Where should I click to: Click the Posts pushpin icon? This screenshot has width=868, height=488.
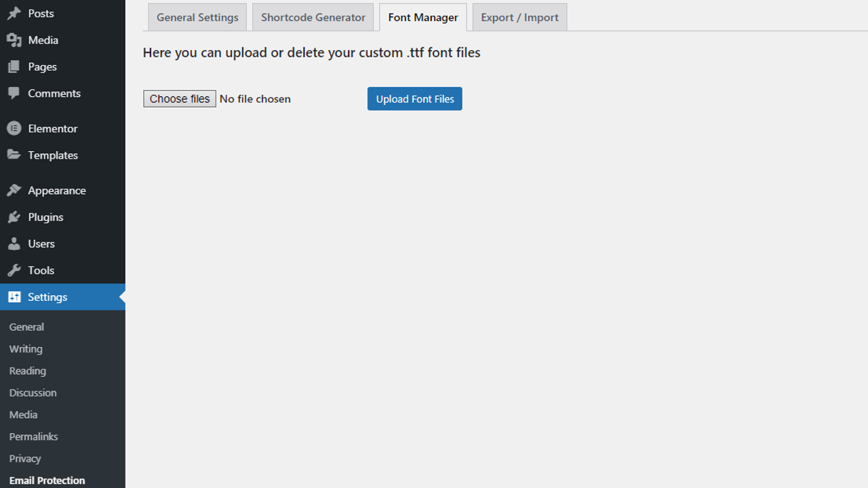[x=14, y=14]
